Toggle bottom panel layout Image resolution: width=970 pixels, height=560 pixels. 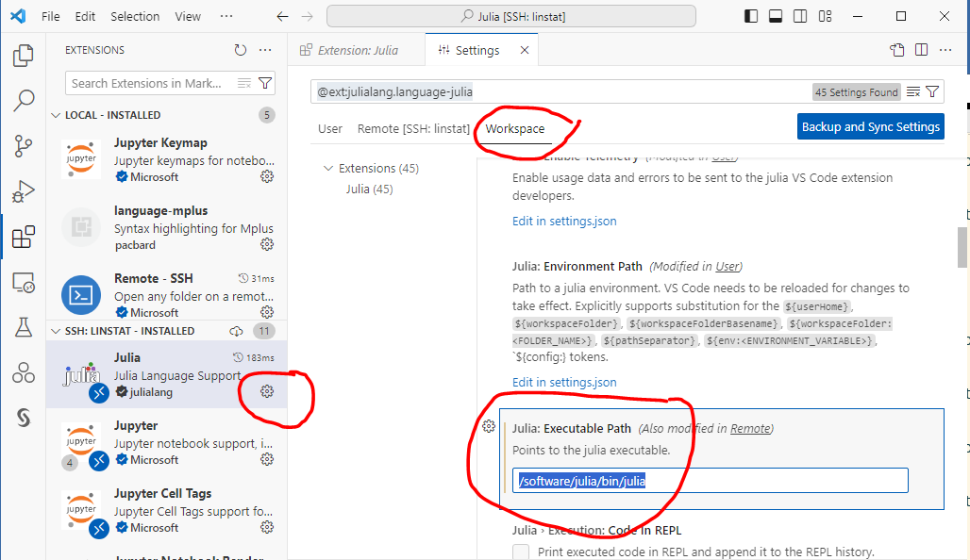pos(775,16)
